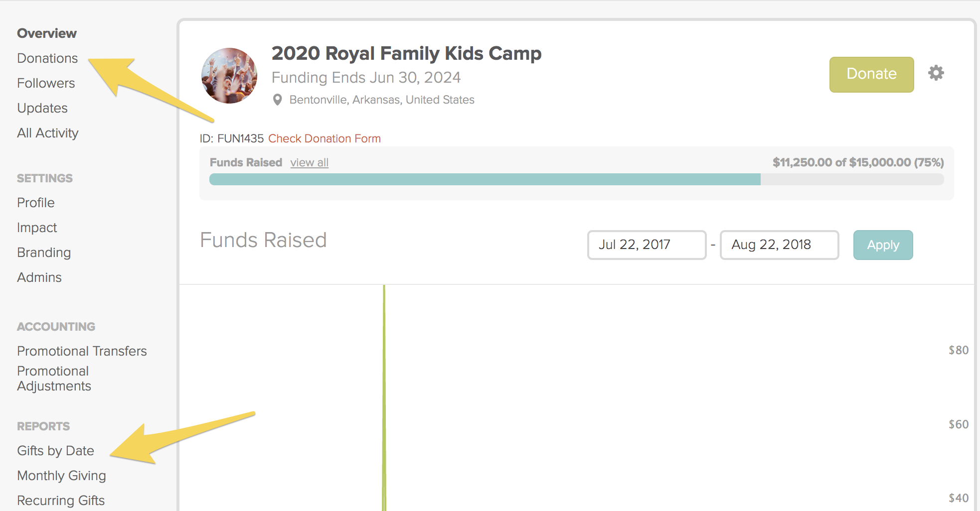980x511 pixels.
Task: Select the start date field Jul 22, 2017
Action: [647, 245]
